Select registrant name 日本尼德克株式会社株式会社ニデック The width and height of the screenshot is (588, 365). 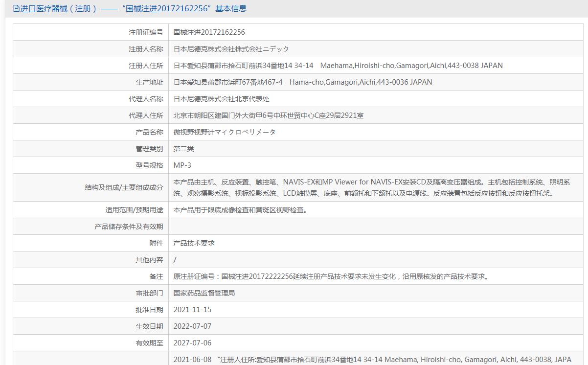[231, 49]
